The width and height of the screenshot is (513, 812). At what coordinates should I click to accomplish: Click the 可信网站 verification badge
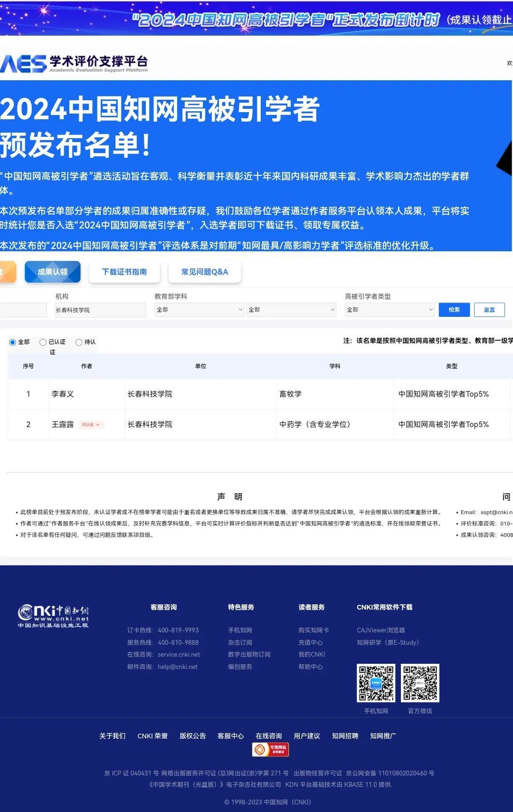[x=270, y=750]
